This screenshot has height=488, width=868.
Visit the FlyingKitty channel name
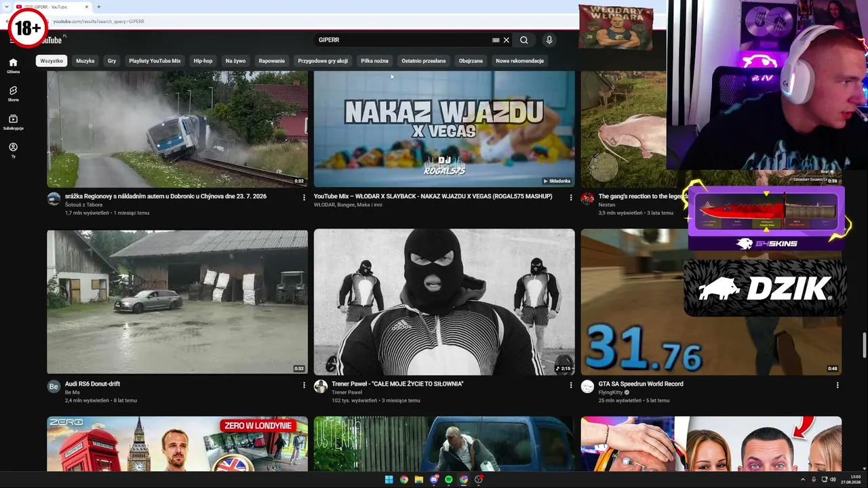point(610,392)
